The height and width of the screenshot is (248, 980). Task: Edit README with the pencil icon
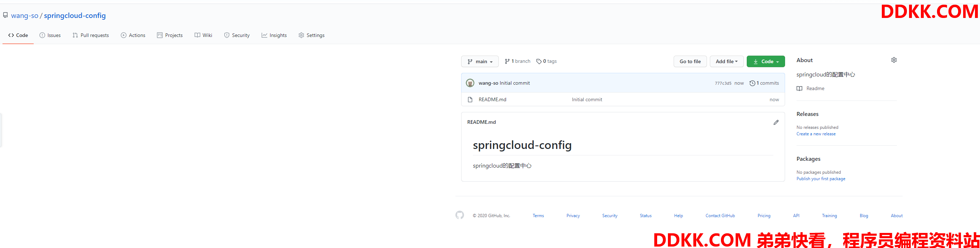(776, 122)
